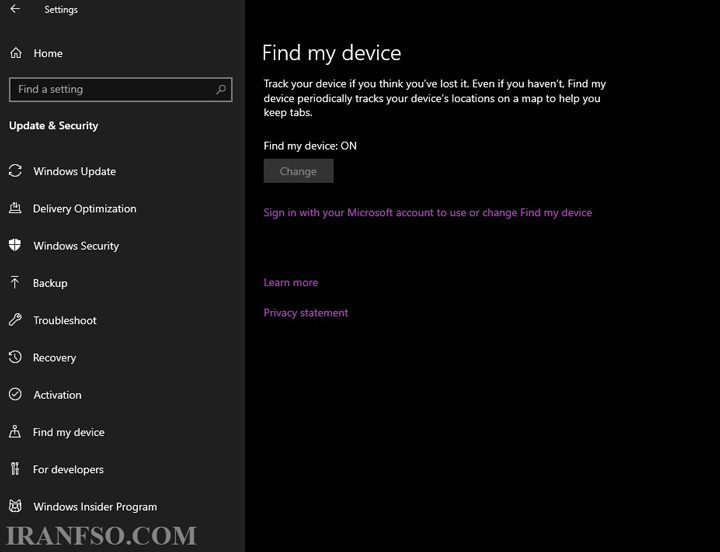Click the Activation checkmark circle icon
This screenshot has width=720, height=552.
pyautogui.click(x=15, y=394)
